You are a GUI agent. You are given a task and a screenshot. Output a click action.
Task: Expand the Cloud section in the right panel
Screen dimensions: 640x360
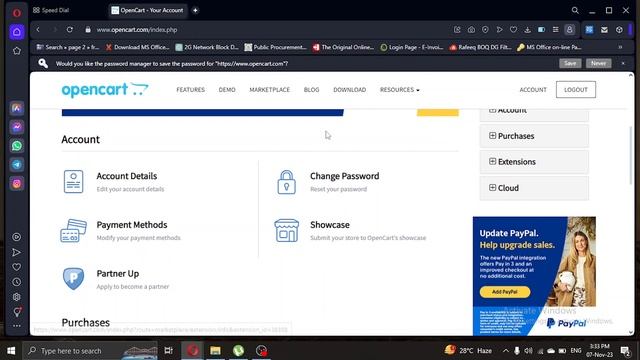coord(534,188)
